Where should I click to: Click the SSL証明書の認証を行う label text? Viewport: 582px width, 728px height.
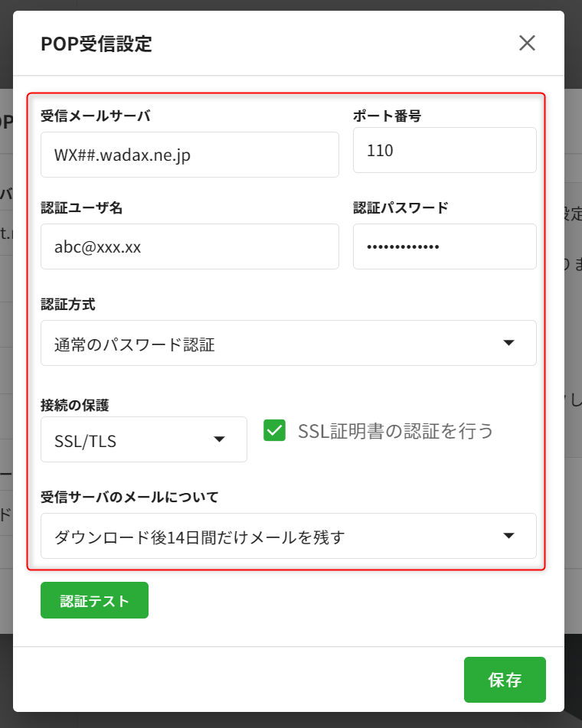[395, 431]
